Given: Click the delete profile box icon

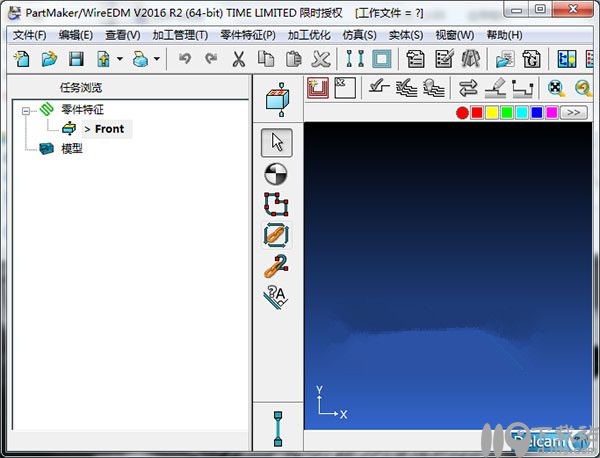Looking at the screenshot, I should [x=345, y=88].
